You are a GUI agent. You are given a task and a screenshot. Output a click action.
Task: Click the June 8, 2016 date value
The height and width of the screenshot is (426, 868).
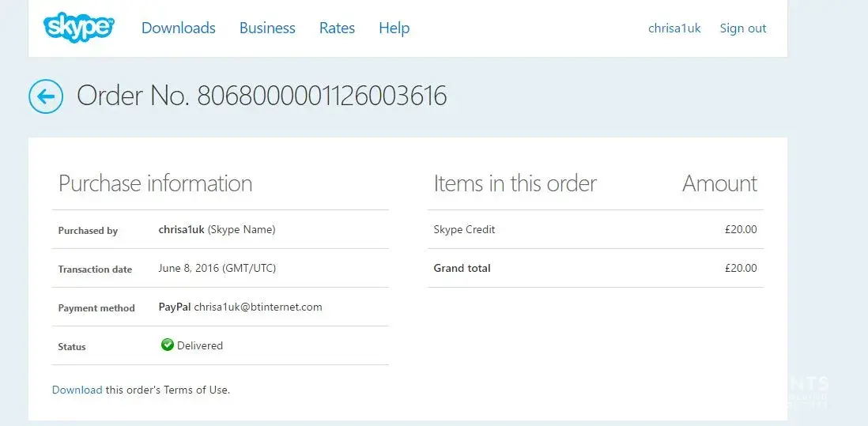(217, 269)
